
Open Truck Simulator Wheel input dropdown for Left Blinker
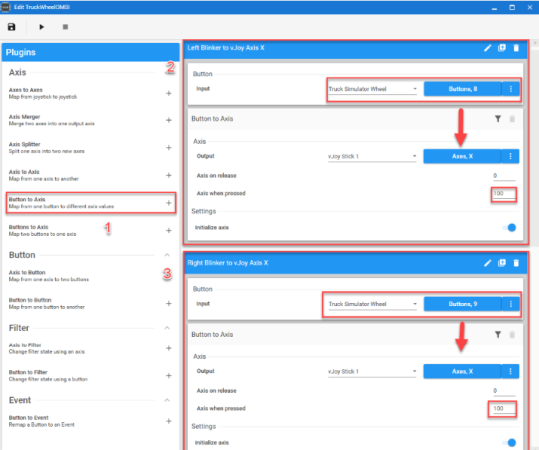pyautogui.click(x=373, y=89)
